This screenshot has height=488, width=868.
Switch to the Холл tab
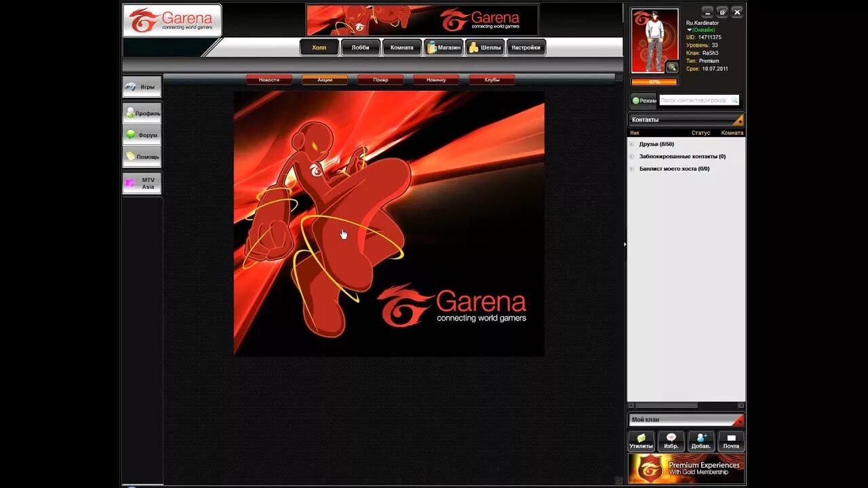point(319,47)
